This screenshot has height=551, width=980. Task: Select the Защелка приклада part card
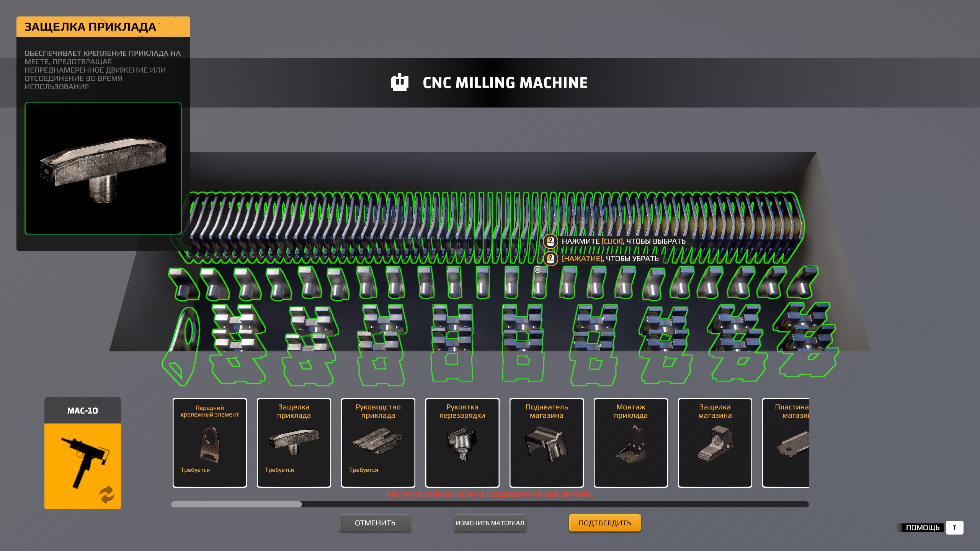click(294, 443)
